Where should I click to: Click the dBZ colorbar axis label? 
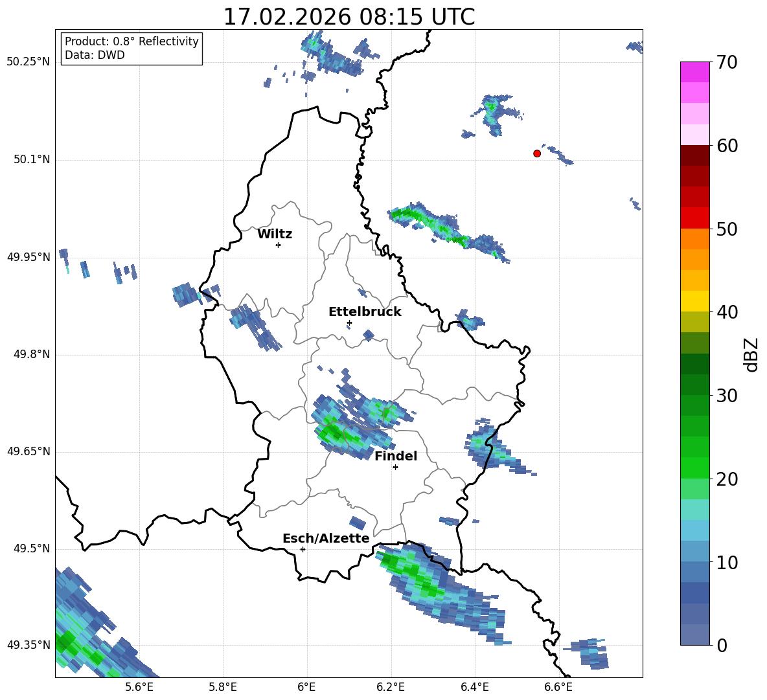pos(751,354)
